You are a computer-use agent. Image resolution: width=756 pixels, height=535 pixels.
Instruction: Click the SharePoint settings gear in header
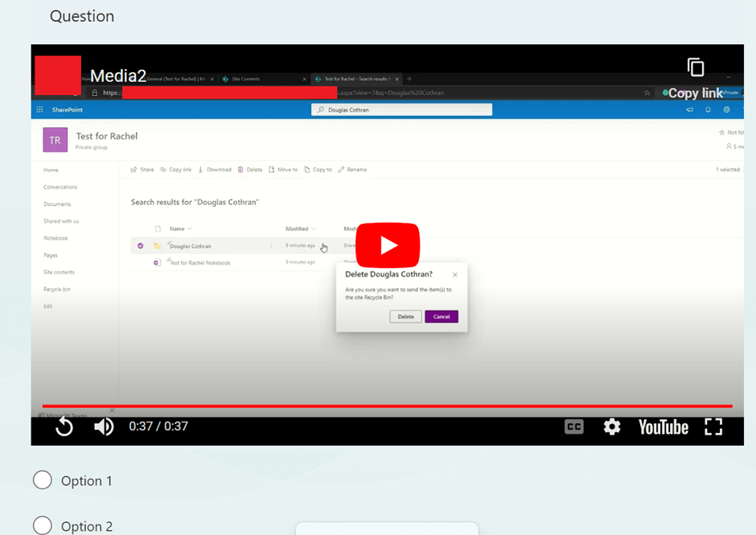click(726, 109)
